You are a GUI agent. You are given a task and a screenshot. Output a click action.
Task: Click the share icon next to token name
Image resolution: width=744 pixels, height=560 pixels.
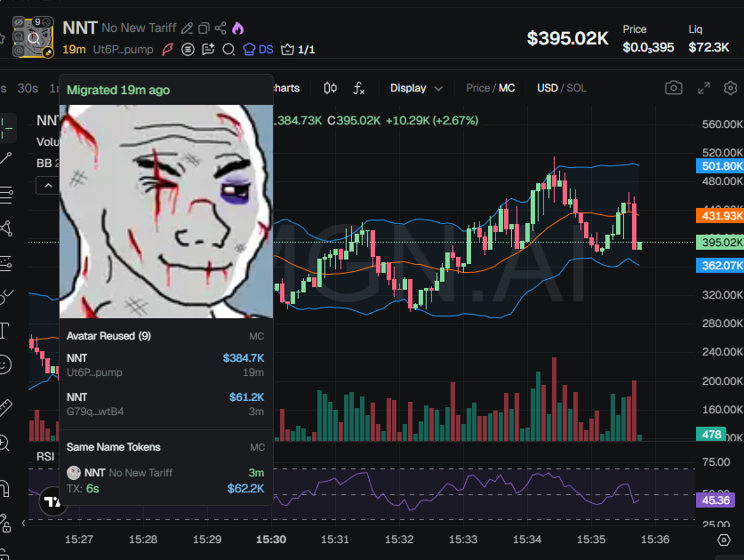click(221, 28)
